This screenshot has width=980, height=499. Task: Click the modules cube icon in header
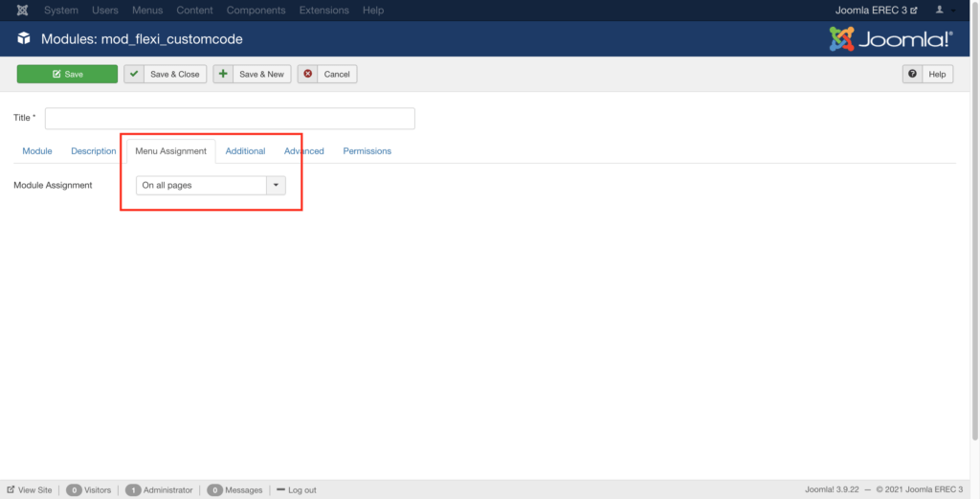click(24, 38)
